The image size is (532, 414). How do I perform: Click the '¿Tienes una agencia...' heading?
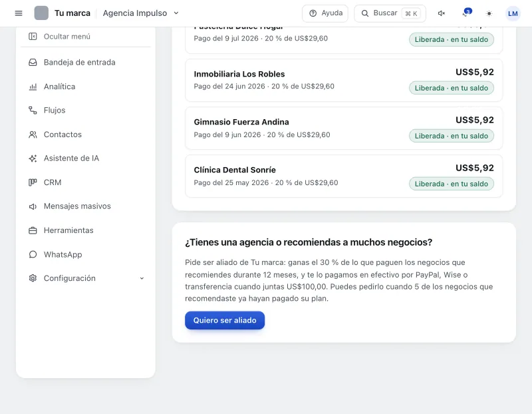pyautogui.click(x=309, y=242)
